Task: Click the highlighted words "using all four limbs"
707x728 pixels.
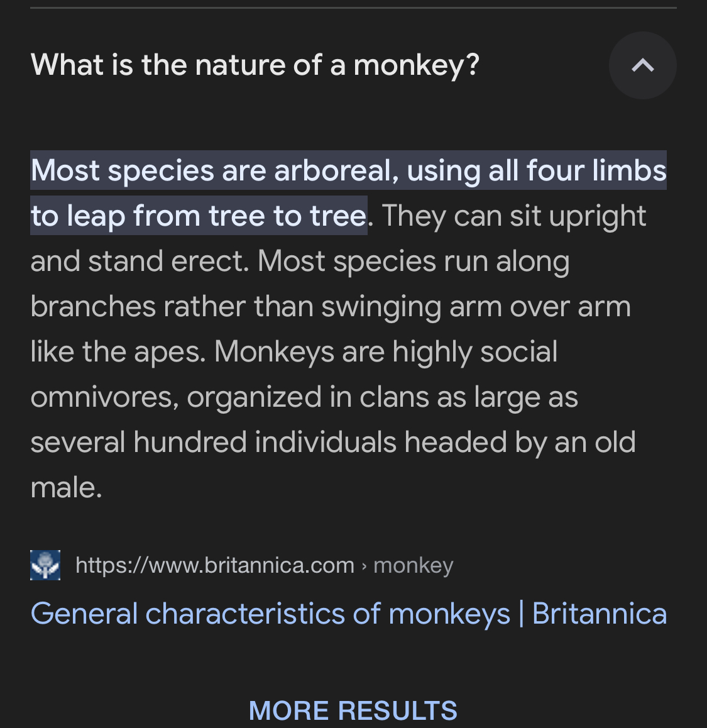Action: click(536, 171)
